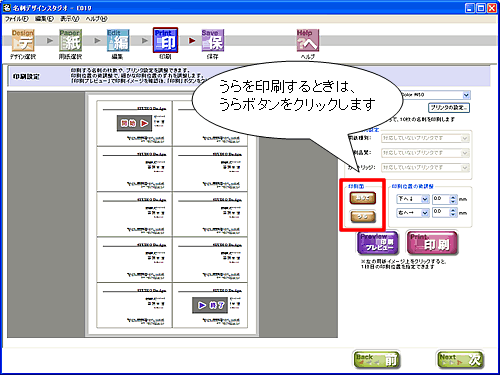Open the 用紙種類 paper type dropdown
Image resolution: width=500 pixels, height=375 pixels.
coord(425,138)
